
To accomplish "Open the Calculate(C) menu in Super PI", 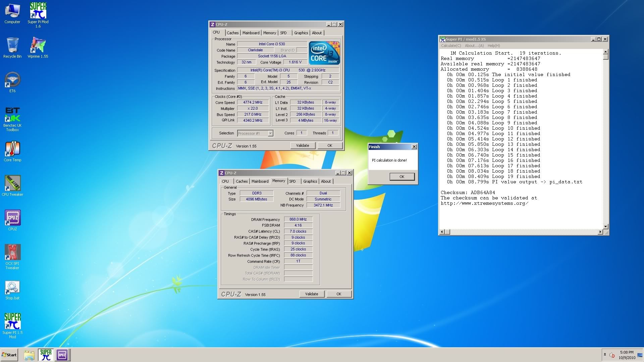I will (x=451, y=46).
